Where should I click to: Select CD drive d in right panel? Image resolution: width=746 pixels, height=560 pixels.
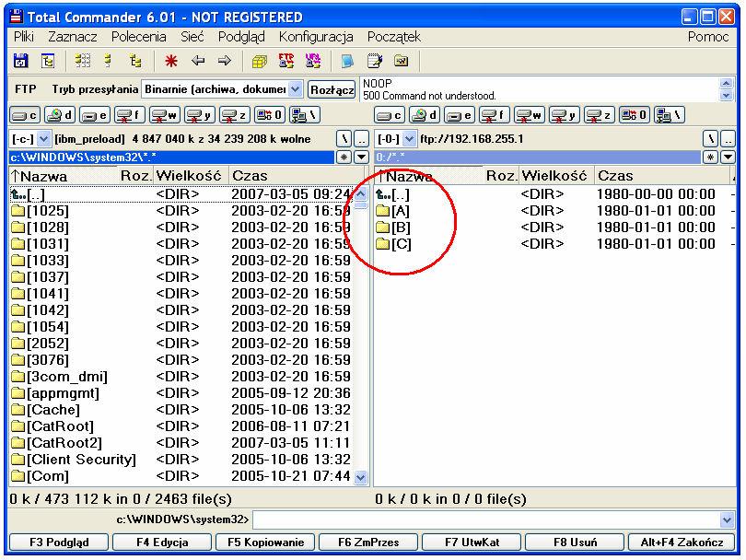[x=425, y=115]
